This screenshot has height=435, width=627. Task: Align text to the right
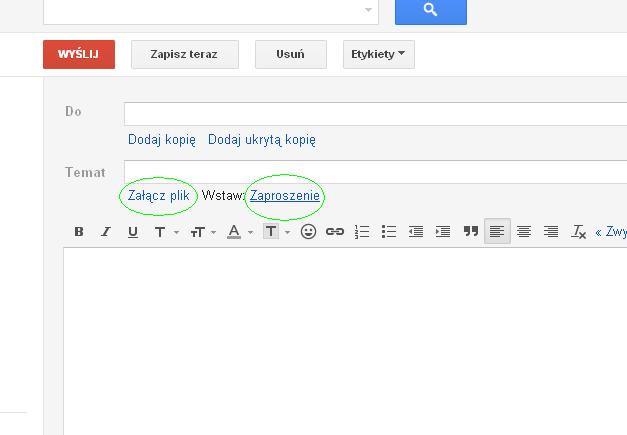551,231
